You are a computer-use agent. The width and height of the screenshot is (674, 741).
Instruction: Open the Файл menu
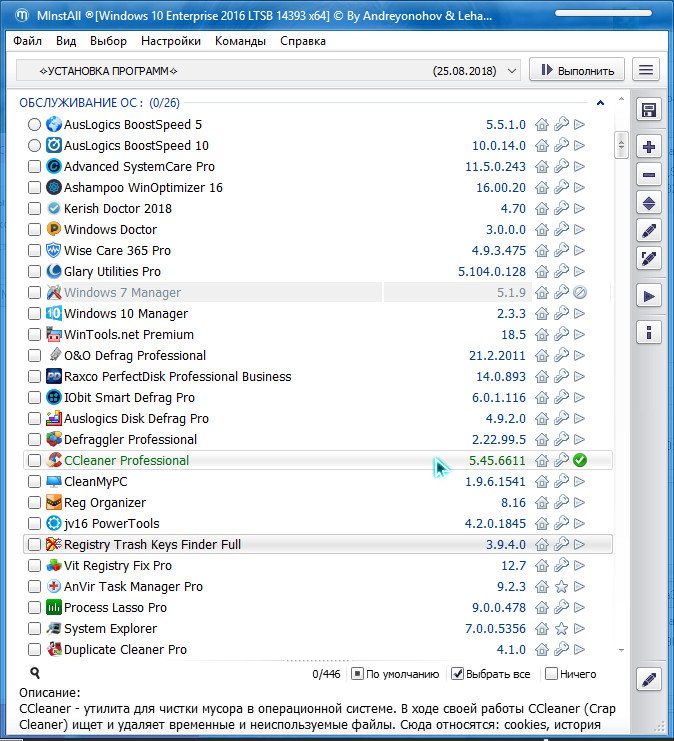click(x=27, y=41)
